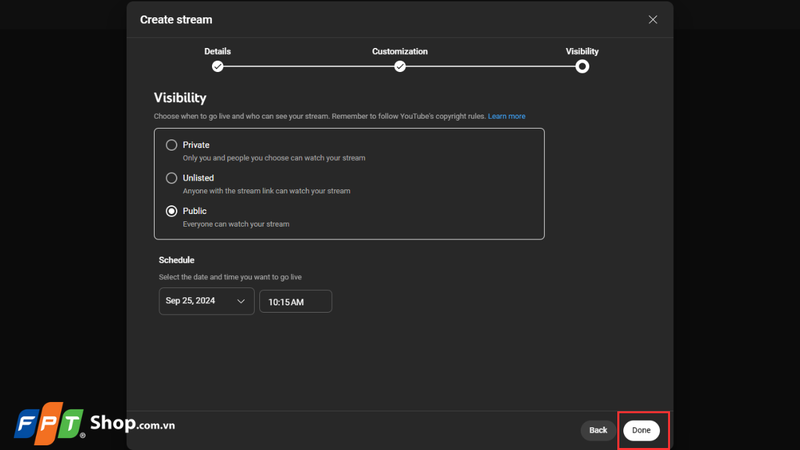This screenshot has height=450, width=800.
Task: Select the Visibility step circle
Action: [x=582, y=66]
